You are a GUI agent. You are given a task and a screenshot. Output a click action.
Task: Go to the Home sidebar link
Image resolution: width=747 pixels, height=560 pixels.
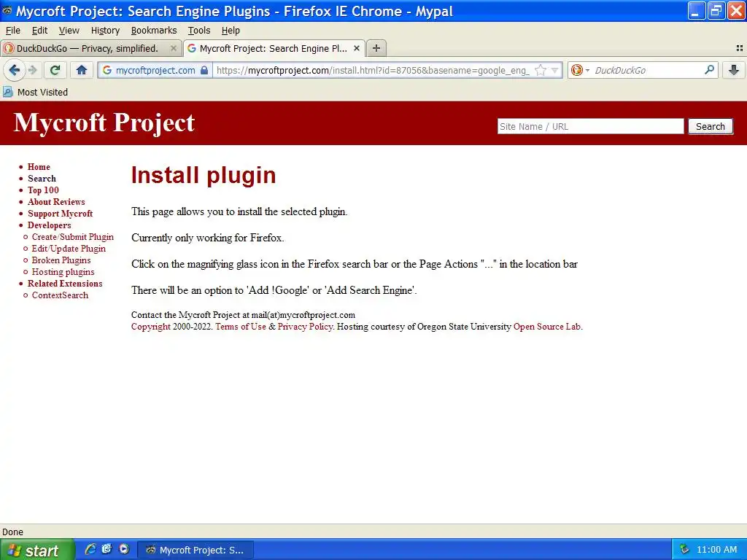[x=39, y=167]
